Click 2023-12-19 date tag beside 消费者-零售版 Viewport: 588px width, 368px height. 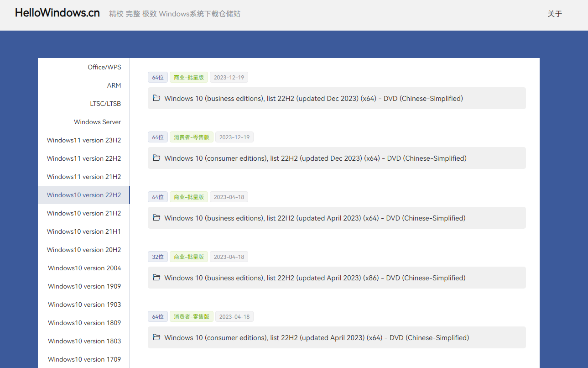[x=234, y=137]
